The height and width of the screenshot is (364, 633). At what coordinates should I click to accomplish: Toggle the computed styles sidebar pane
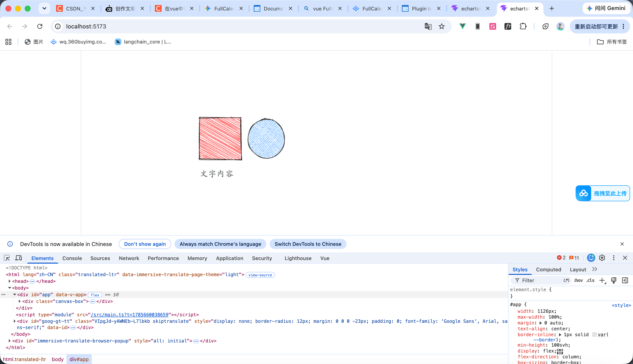click(x=625, y=281)
